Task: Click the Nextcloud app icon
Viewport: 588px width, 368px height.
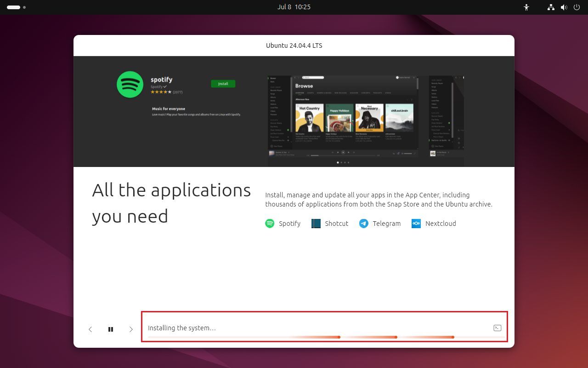Action: point(416,224)
